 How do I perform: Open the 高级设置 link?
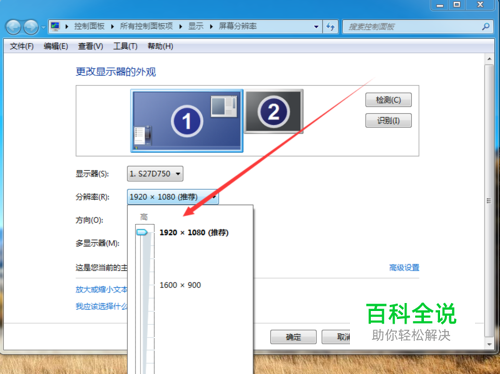[404, 267]
